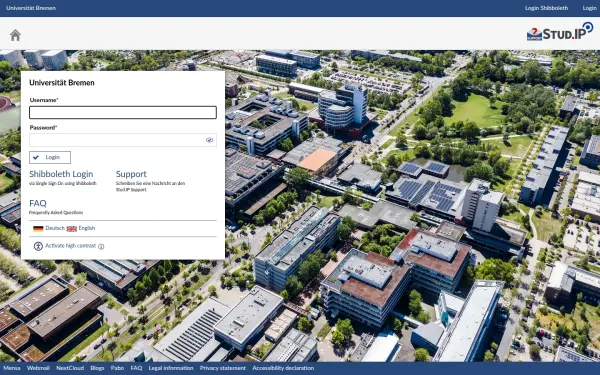Viewport: 600px width, 375px height.
Task: Open Webmail footer link
Action: click(x=38, y=368)
